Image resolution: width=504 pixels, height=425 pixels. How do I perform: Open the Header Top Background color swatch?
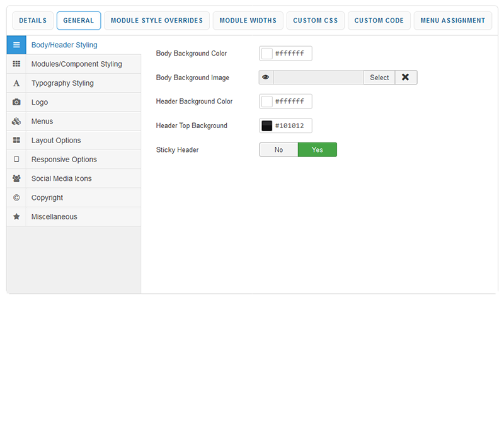pyautogui.click(x=267, y=125)
